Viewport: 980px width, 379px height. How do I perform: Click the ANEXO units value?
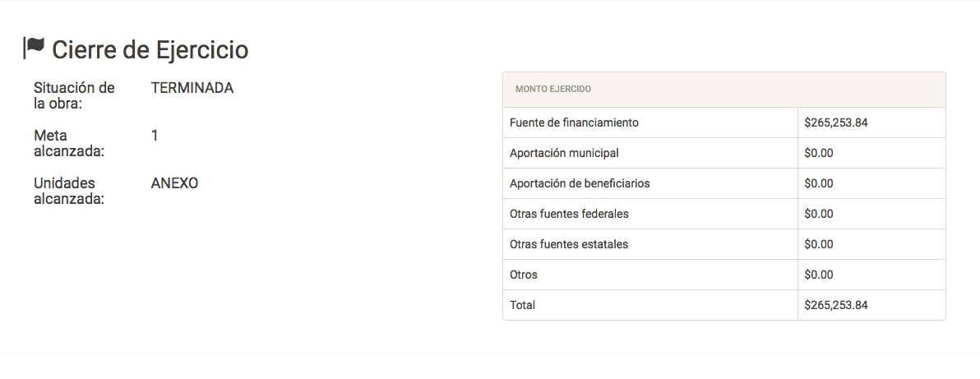pos(175,184)
